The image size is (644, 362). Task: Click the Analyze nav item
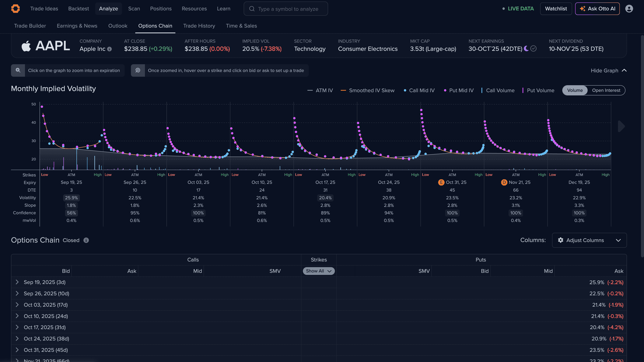click(109, 9)
